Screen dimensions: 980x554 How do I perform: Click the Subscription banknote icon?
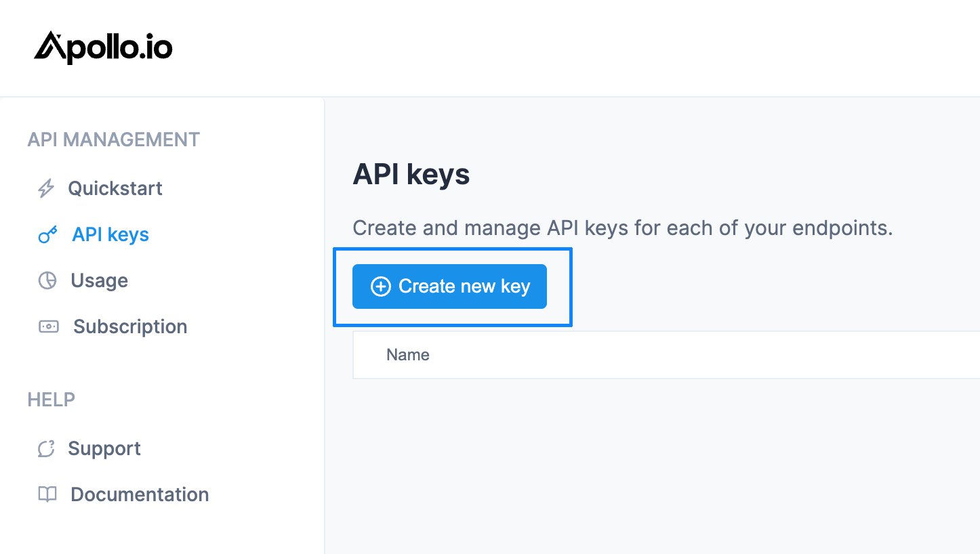49,326
